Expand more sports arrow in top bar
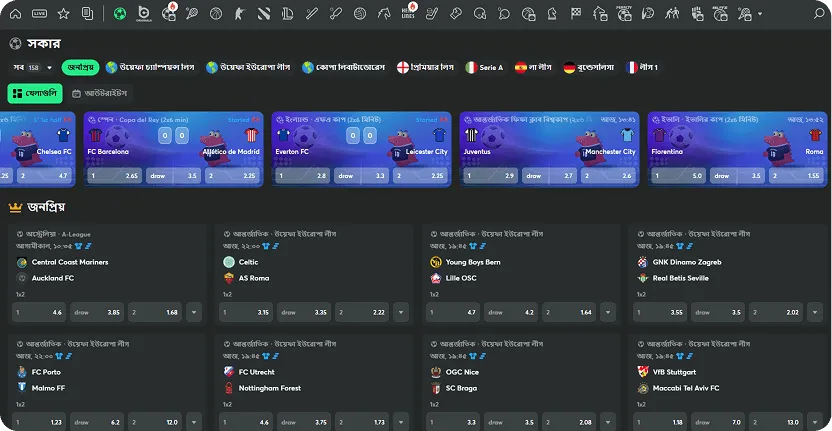 760,14
